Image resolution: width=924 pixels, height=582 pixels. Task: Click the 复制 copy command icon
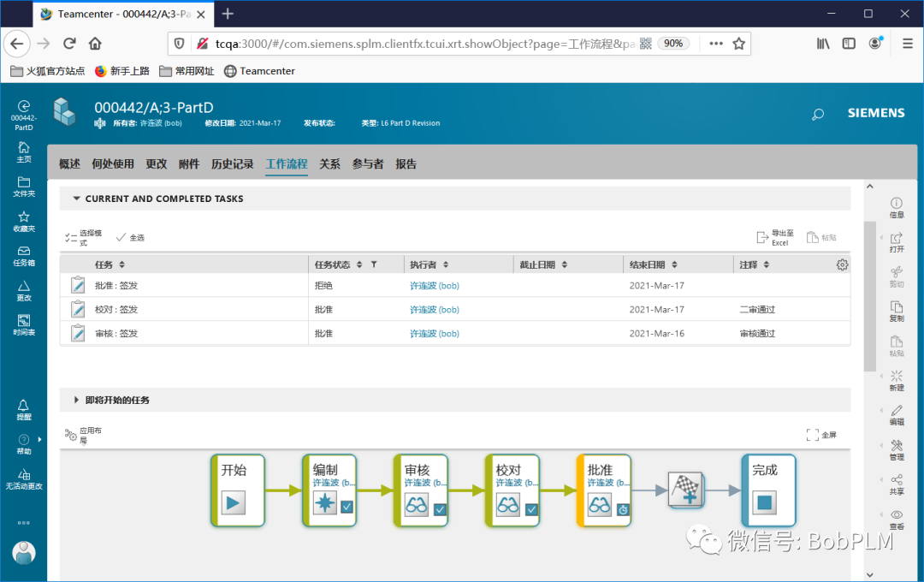897,312
